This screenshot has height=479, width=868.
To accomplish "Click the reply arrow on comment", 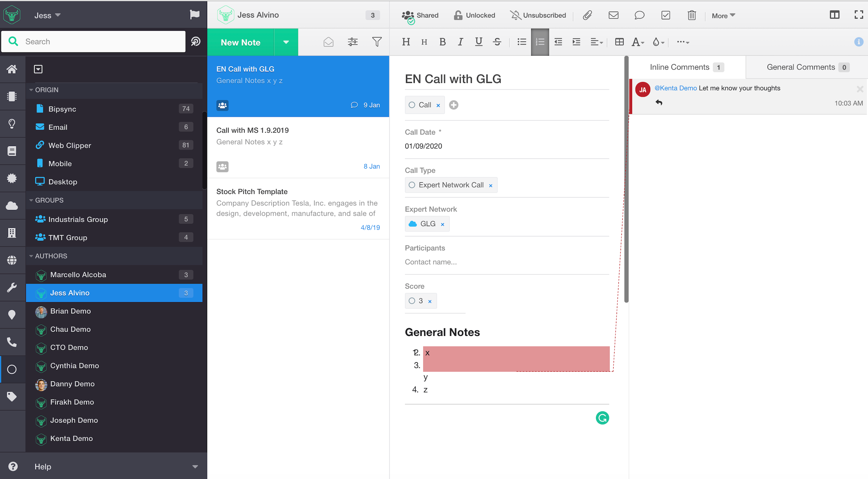I will (x=659, y=103).
